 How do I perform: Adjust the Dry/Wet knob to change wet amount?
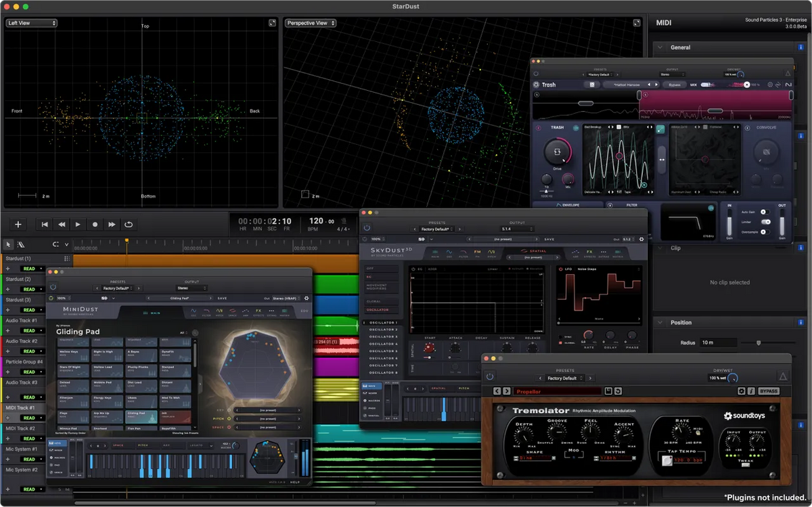coord(732,378)
